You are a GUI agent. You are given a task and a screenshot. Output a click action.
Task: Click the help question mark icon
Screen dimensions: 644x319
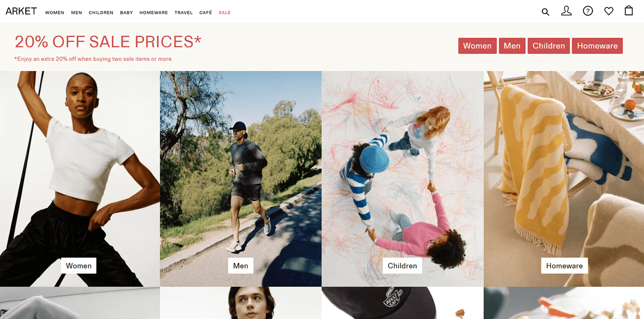pyautogui.click(x=588, y=11)
